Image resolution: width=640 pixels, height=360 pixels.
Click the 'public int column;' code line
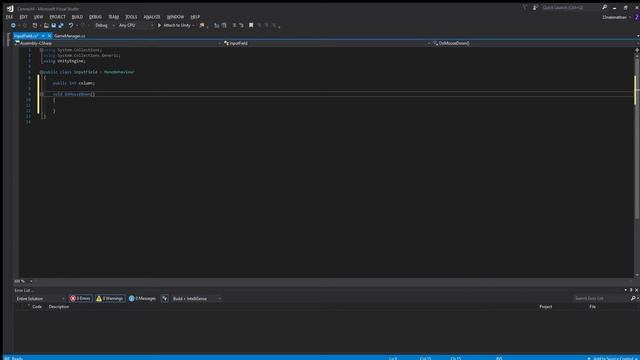coord(73,83)
